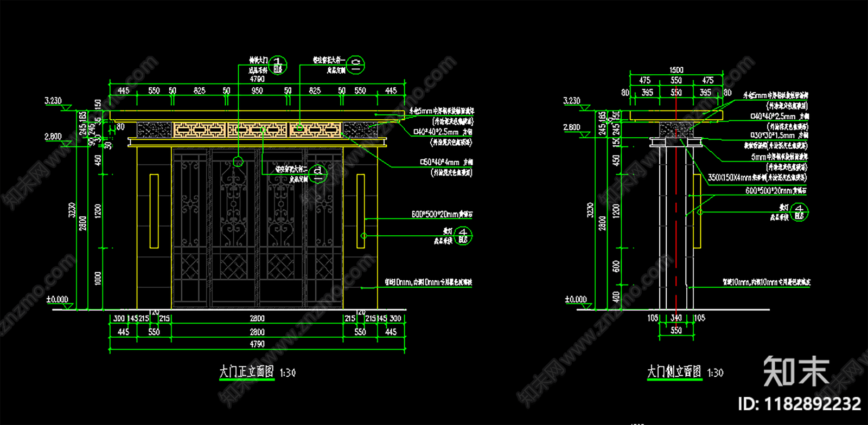Select the 大门侧立面图 drawing title

[x=674, y=372]
